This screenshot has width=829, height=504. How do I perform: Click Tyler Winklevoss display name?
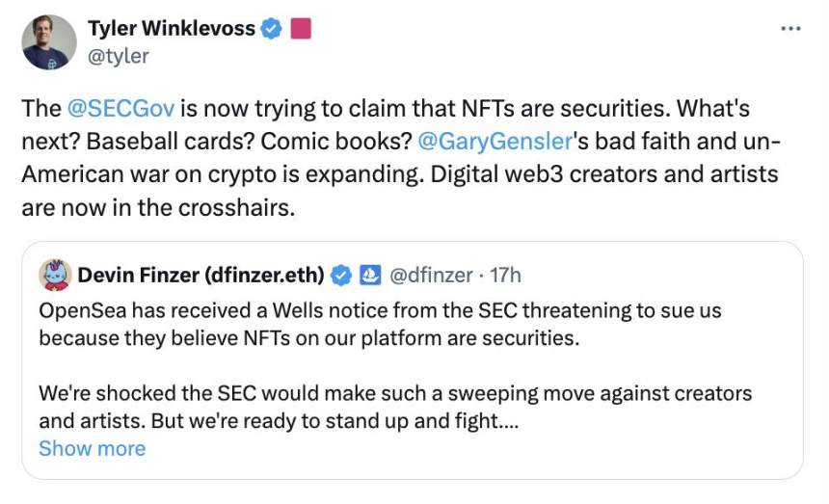(x=172, y=29)
